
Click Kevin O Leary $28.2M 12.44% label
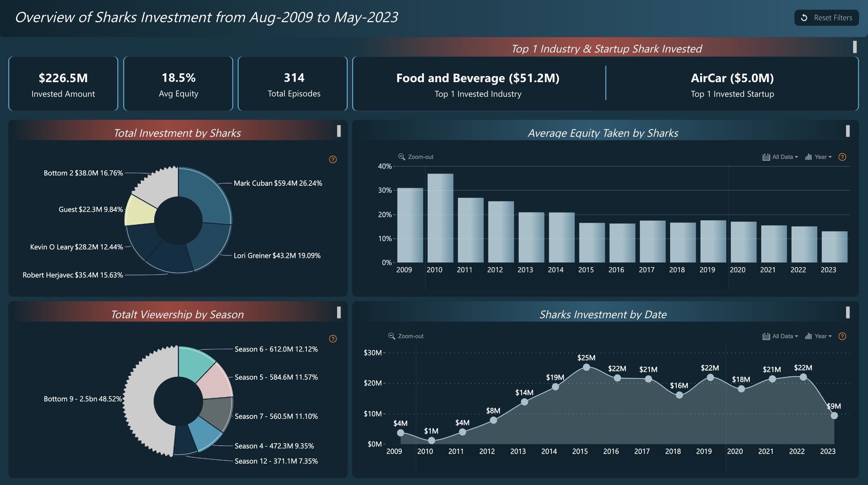point(76,247)
